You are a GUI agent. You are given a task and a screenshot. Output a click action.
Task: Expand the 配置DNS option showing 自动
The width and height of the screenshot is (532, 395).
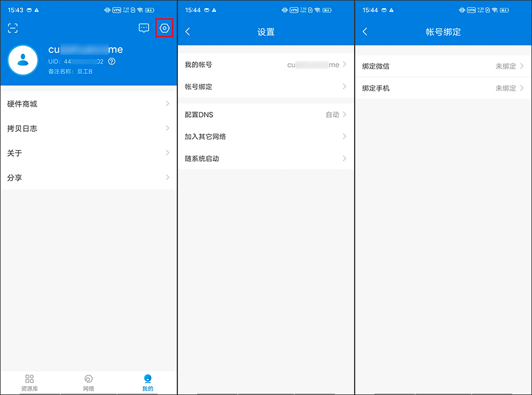pyautogui.click(x=266, y=115)
